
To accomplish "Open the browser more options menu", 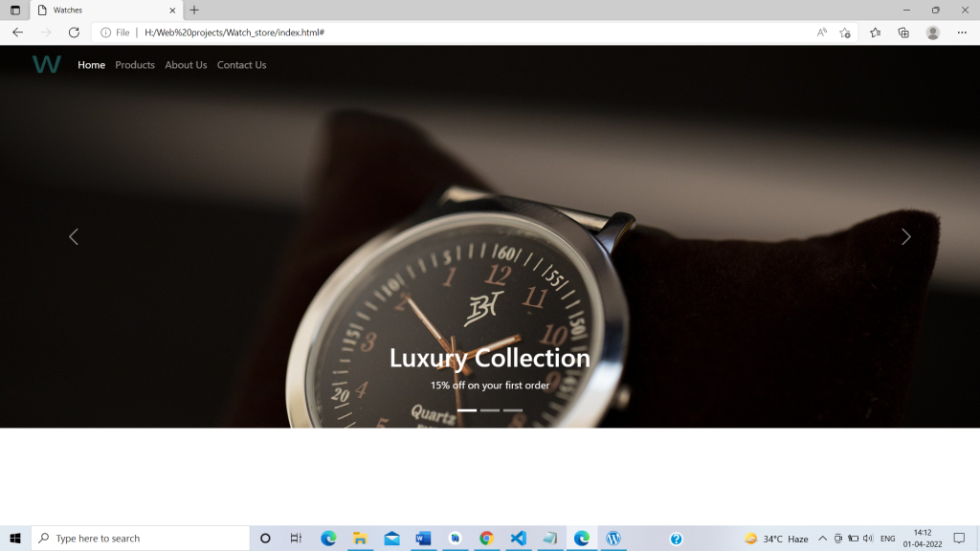I will [962, 32].
